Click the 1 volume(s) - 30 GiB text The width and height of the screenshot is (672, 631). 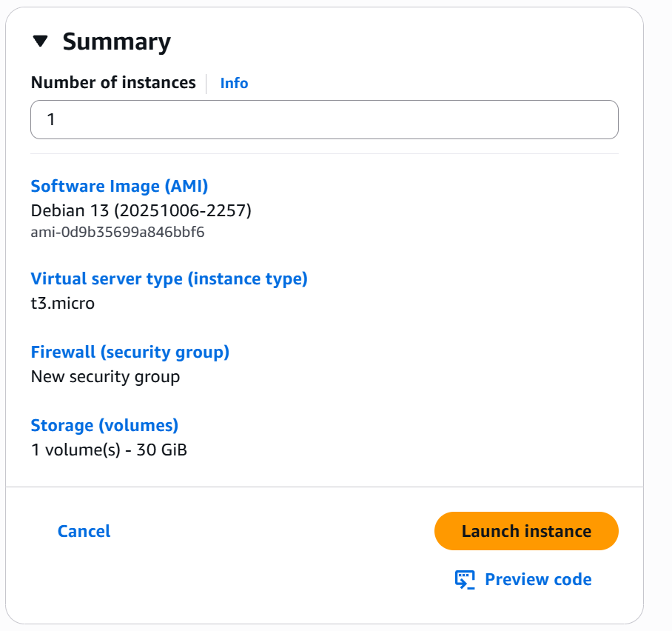tap(108, 450)
